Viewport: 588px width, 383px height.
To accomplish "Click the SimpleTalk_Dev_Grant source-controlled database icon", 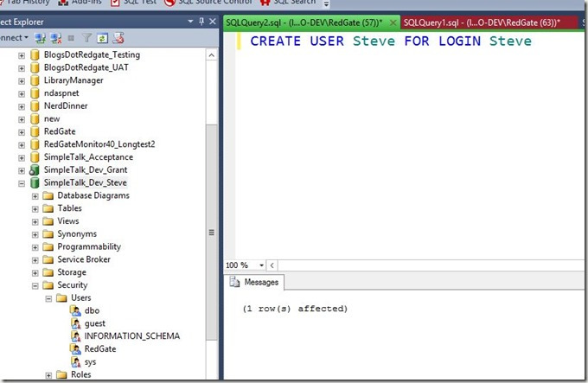I will [x=34, y=170].
